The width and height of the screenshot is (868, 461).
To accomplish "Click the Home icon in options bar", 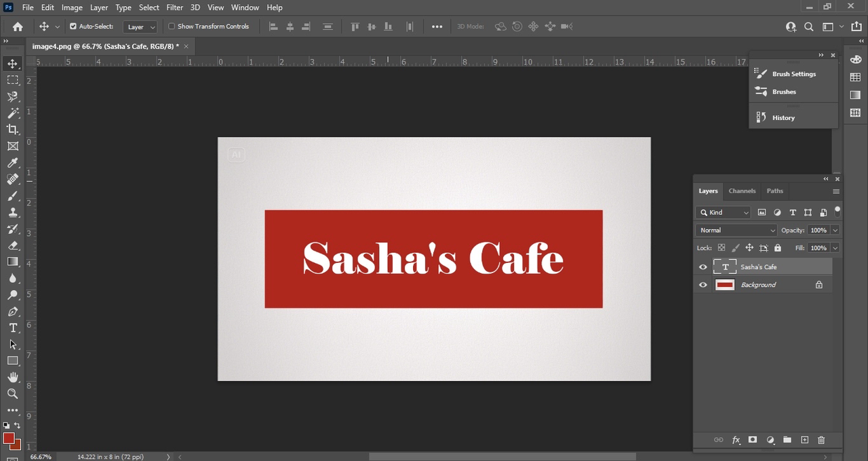I will pos(18,26).
